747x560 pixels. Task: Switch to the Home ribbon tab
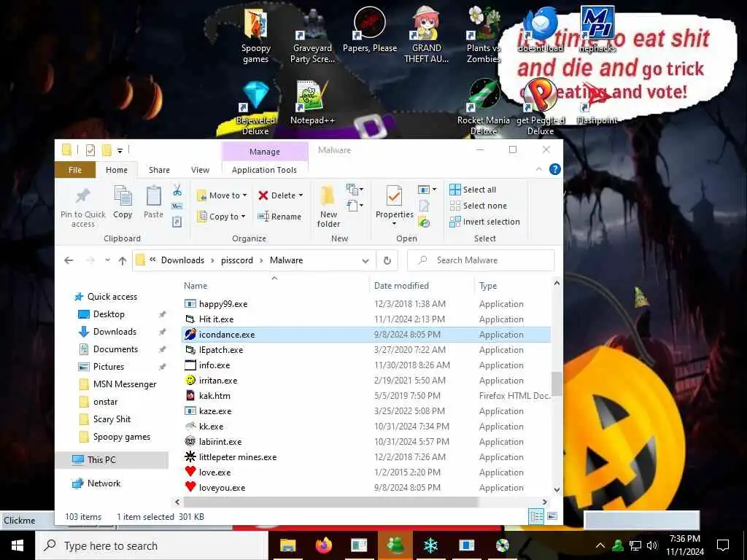pos(117,170)
